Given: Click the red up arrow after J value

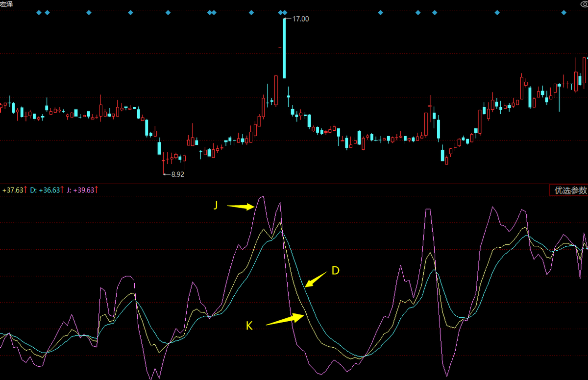Looking at the screenshot, I should (97, 190).
